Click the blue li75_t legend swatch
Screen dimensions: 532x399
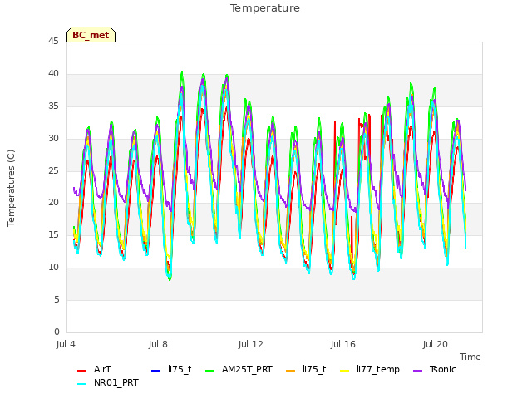[x=155, y=371]
